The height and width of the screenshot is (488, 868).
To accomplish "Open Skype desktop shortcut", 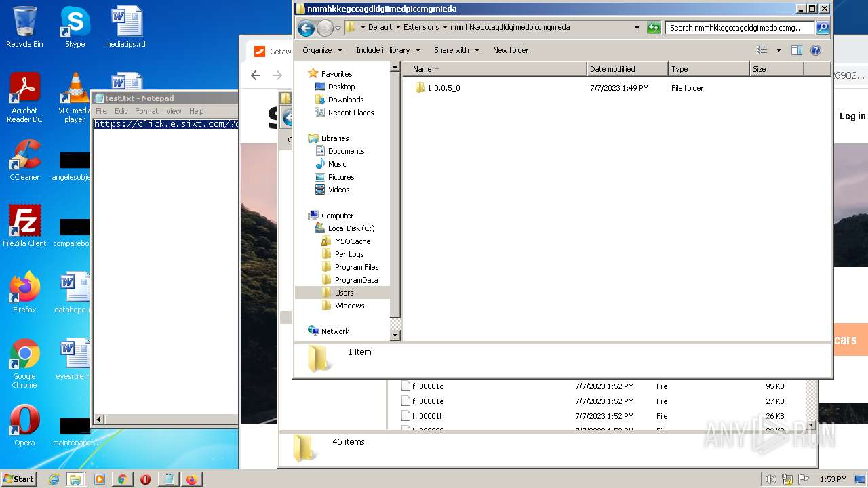I will [75, 28].
